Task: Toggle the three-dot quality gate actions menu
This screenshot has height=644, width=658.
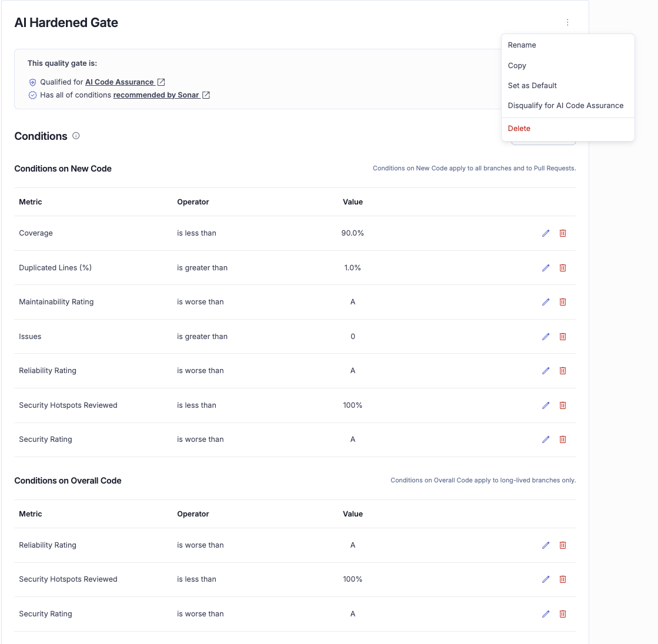Action: 567,22
